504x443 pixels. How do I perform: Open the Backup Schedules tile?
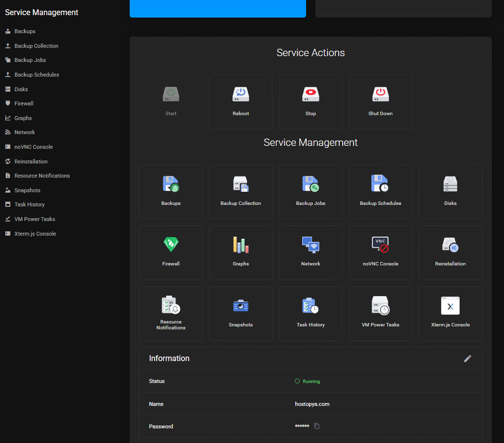[x=381, y=192]
